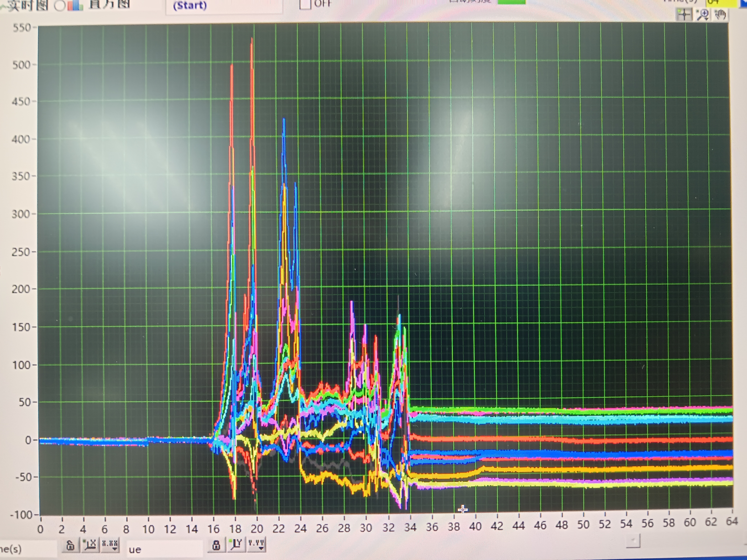747x560 pixels.
Task: Open X-axis x.xx format dropdown
Action: pyautogui.click(x=110, y=545)
